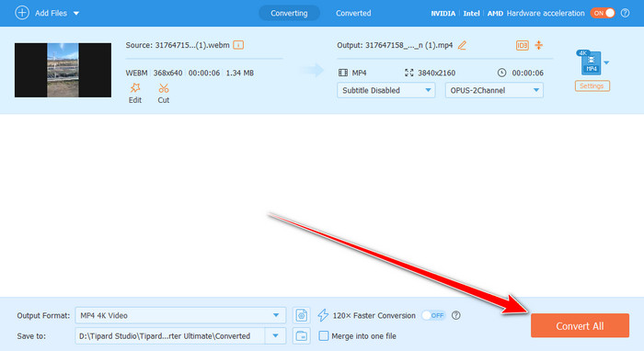The image size is (644, 351).
Task: Open the Edit star wand tool
Action: [135, 88]
